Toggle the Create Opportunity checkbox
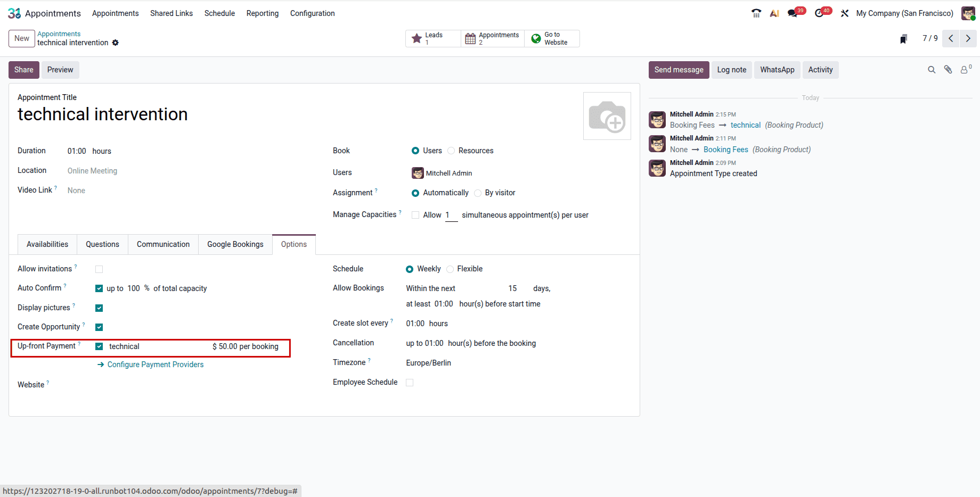 (99, 327)
